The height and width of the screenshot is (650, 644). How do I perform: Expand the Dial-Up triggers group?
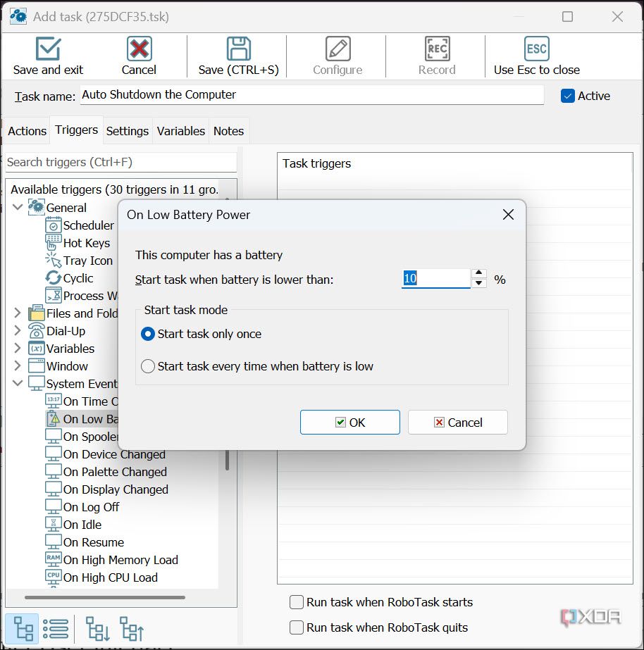pyautogui.click(x=17, y=331)
